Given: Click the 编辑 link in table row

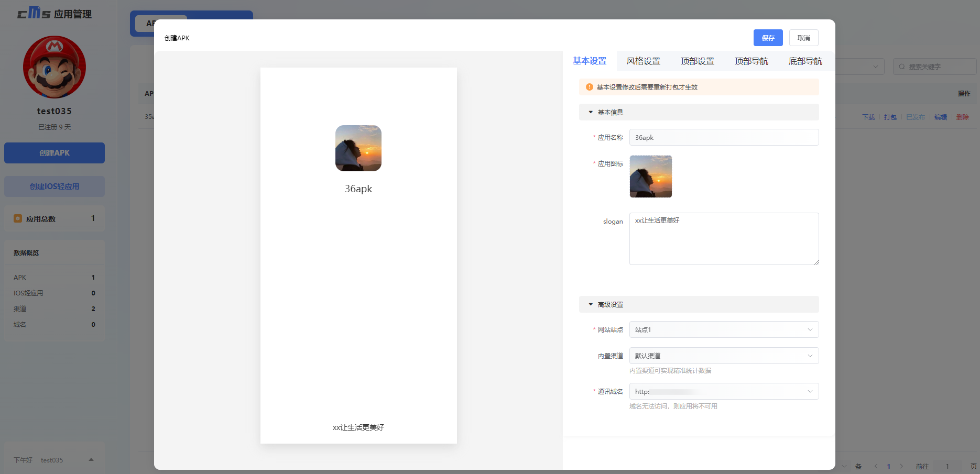Looking at the screenshot, I should pyautogui.click(x=941, y=117).
